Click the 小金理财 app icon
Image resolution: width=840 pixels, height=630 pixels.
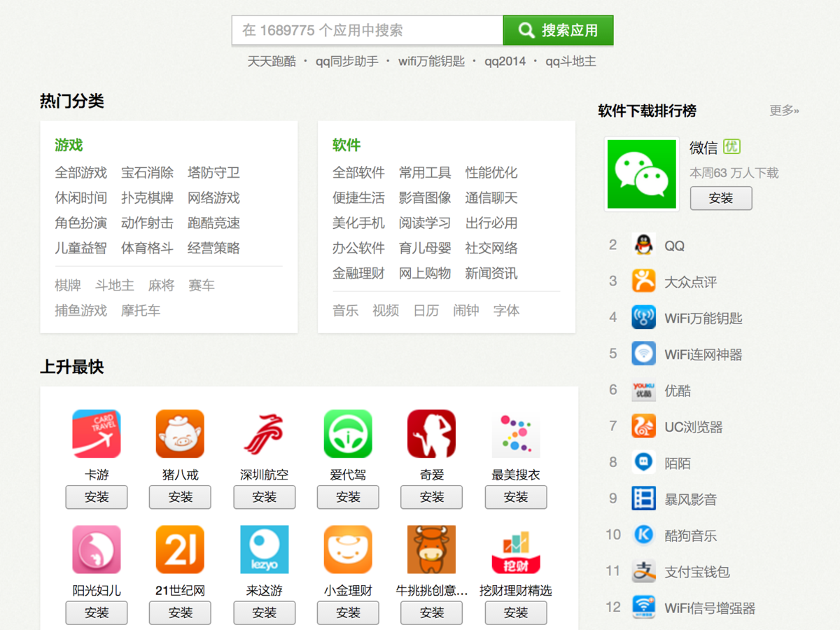click(348, 549)
